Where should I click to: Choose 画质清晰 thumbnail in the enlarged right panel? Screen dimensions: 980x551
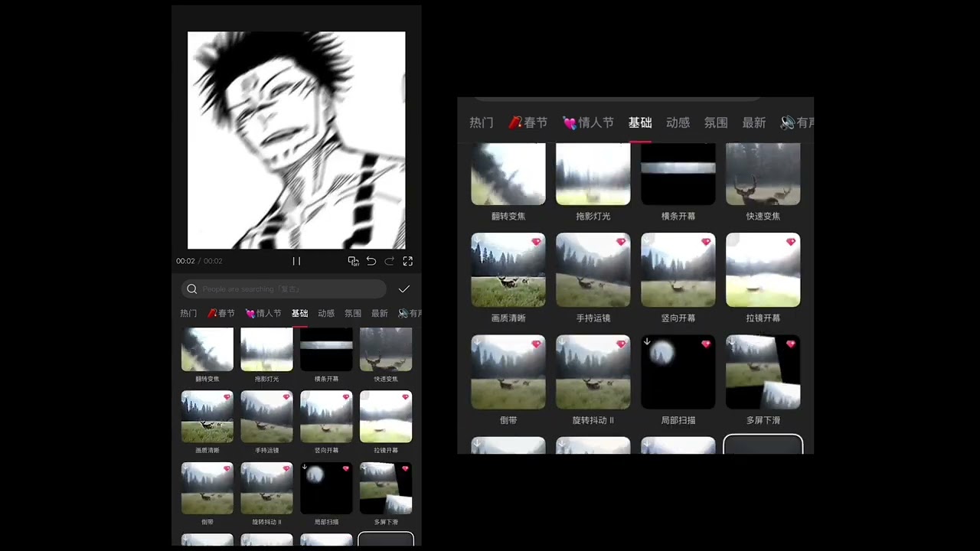click(x=508, y=270)
